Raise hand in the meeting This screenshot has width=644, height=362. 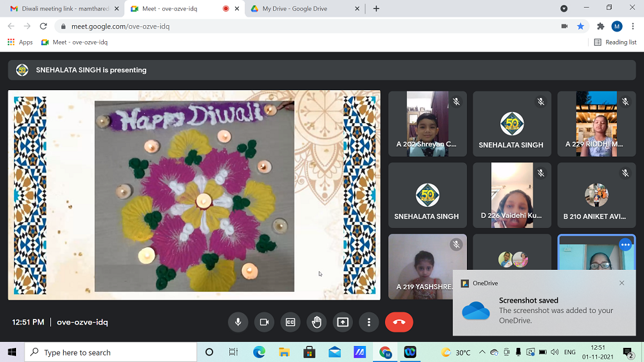[x=316, y=322]
